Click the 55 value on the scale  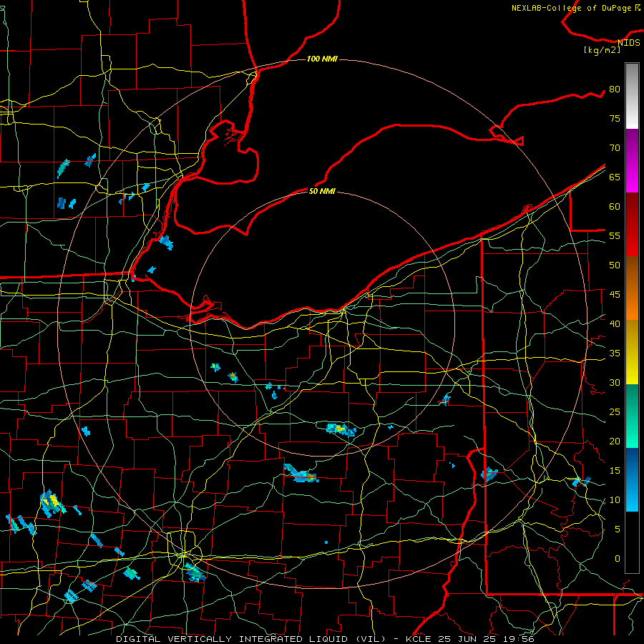coord(615,235)
